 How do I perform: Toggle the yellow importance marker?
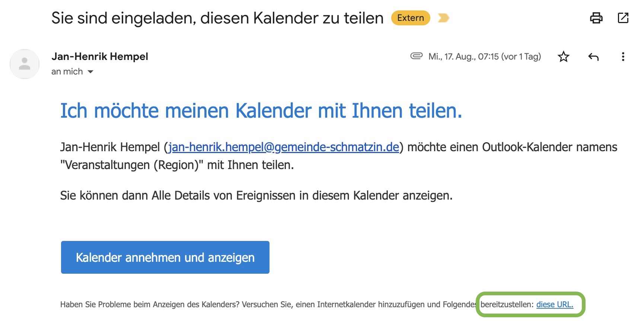[x=443, y=18]
